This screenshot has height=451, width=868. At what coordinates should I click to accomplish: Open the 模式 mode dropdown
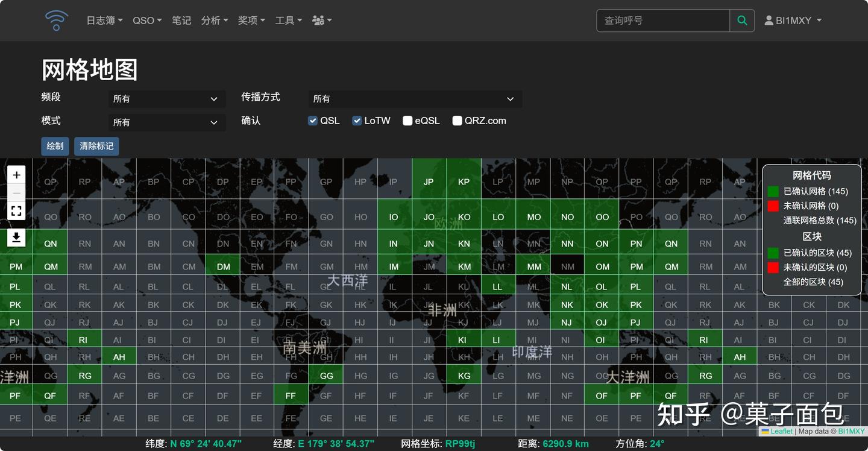click(167, 122)
